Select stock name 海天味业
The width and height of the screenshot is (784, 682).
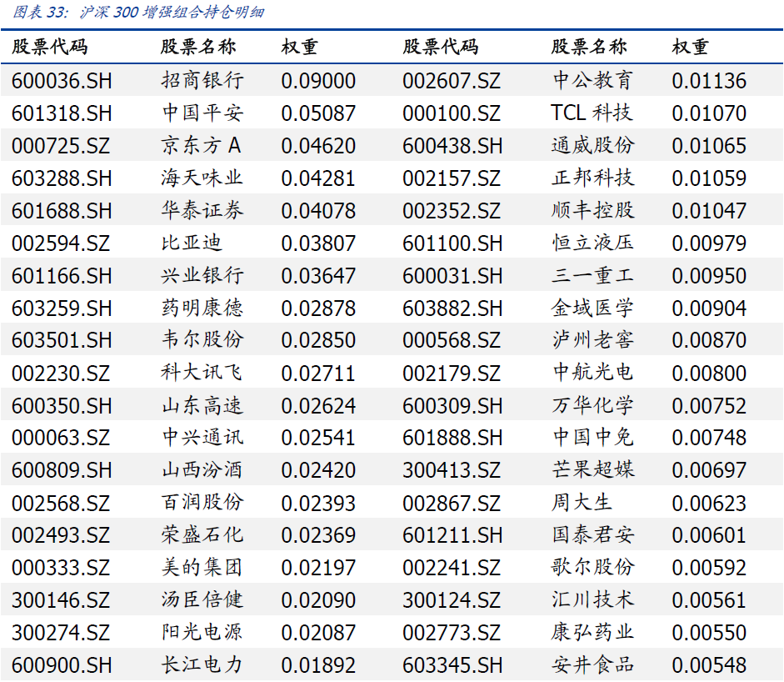[202, 178]
